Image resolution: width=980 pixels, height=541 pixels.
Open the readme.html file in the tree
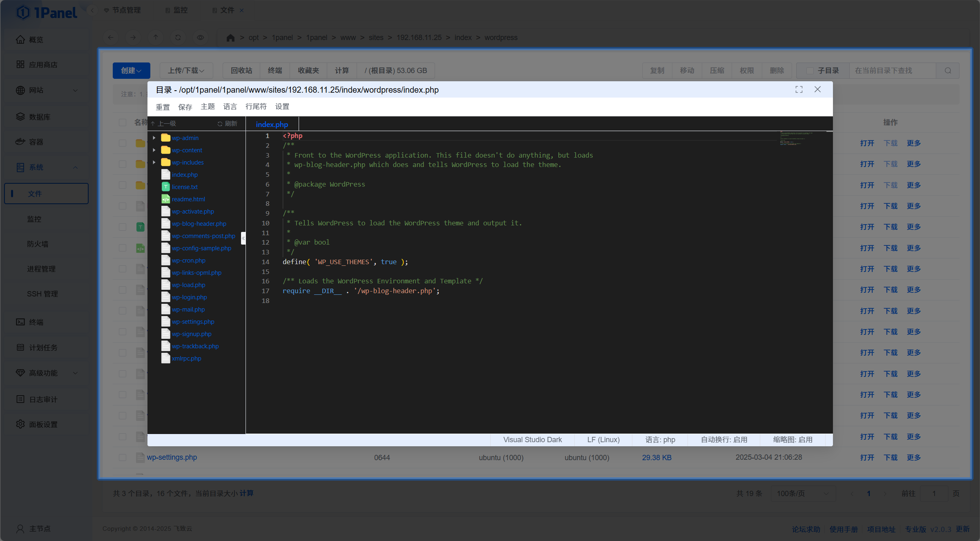pos(188,199)
